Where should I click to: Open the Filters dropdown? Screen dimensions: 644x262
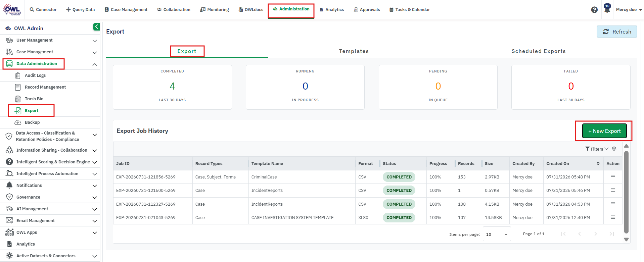tap(597, 149)
